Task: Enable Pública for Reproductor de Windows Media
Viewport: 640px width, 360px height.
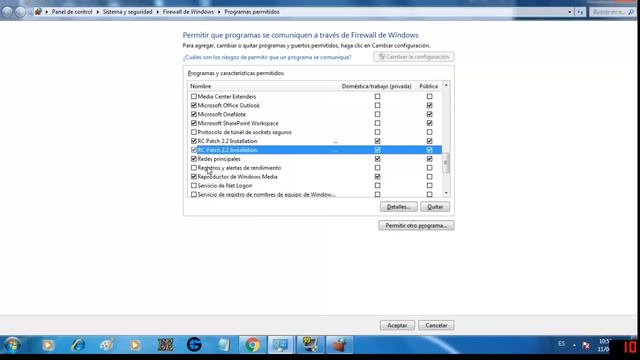Action: click(x=429, y=177)
